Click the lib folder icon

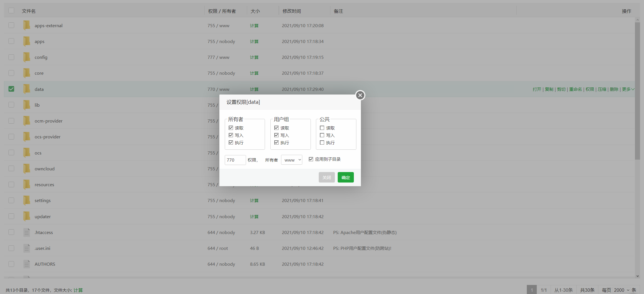pos(26,105)
